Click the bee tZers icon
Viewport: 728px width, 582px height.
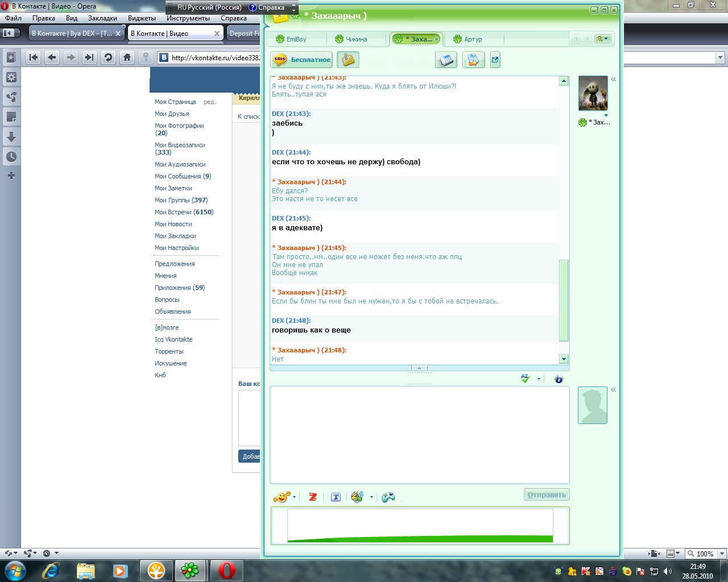[357, 497]
